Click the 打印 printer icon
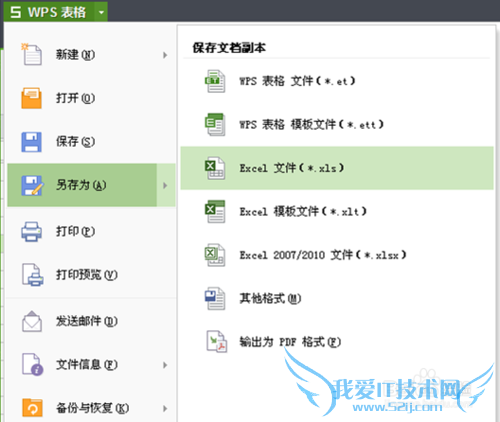500x422 pixels. [x=31, y=231]
